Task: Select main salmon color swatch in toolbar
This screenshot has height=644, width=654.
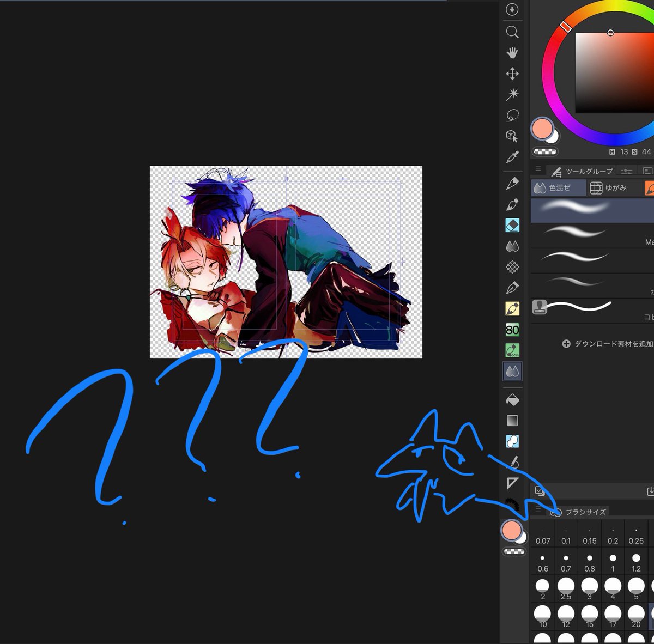Action: 511,530
